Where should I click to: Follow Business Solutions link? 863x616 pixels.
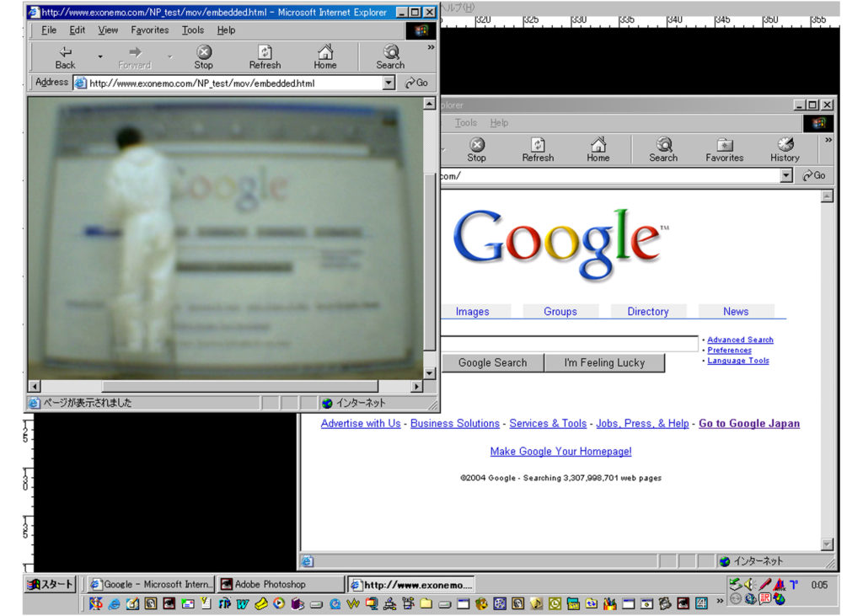pos(454,424)
